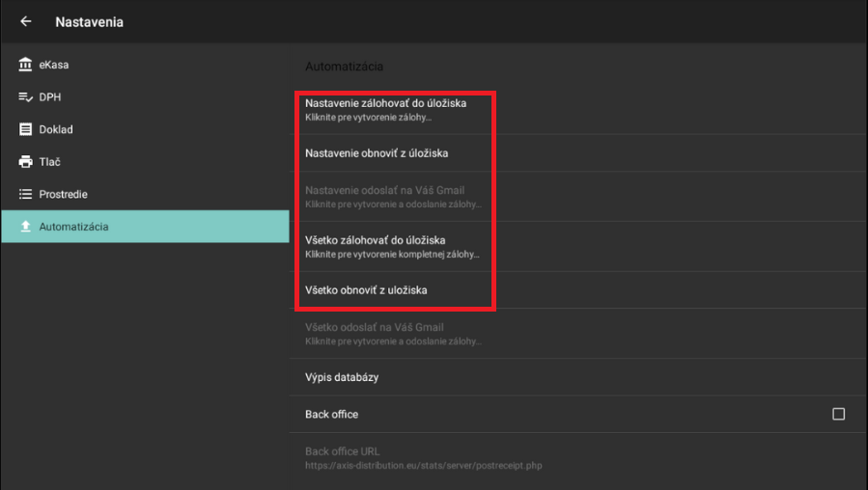Screen dimensions: 868x490
Task: Click the back arrow icon
Action: (x=26, y=21)
